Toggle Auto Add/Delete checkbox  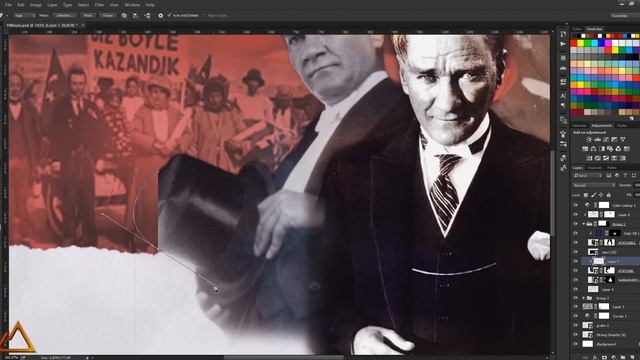point(169,15)
